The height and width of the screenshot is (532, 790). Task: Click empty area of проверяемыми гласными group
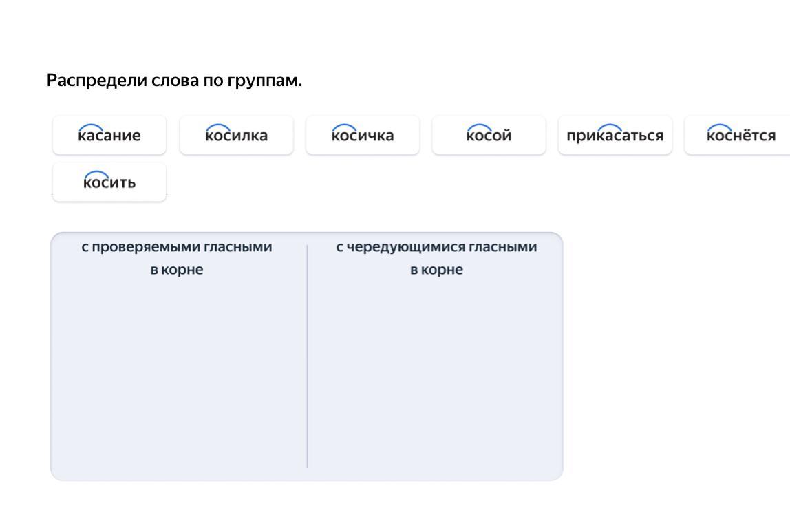tap(179, 373)
